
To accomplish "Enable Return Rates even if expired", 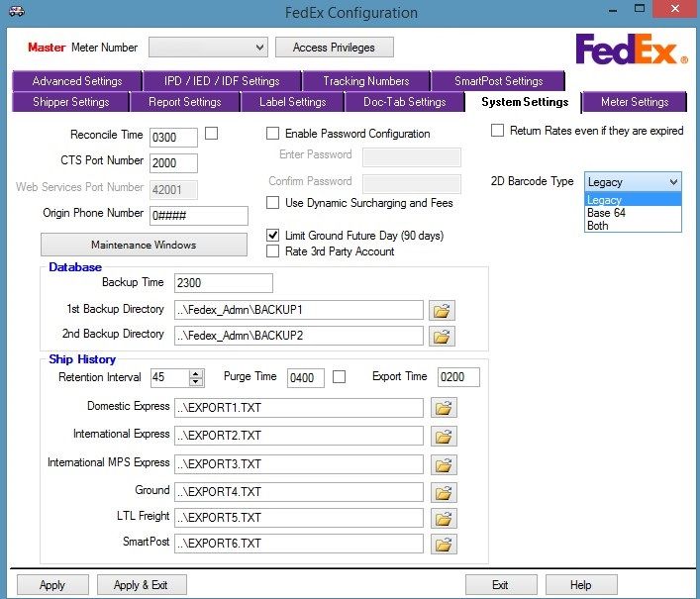I will point(497,131).
